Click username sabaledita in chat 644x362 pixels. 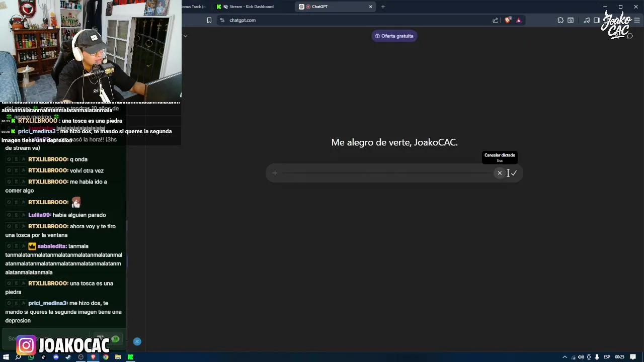tap(52, 246)
